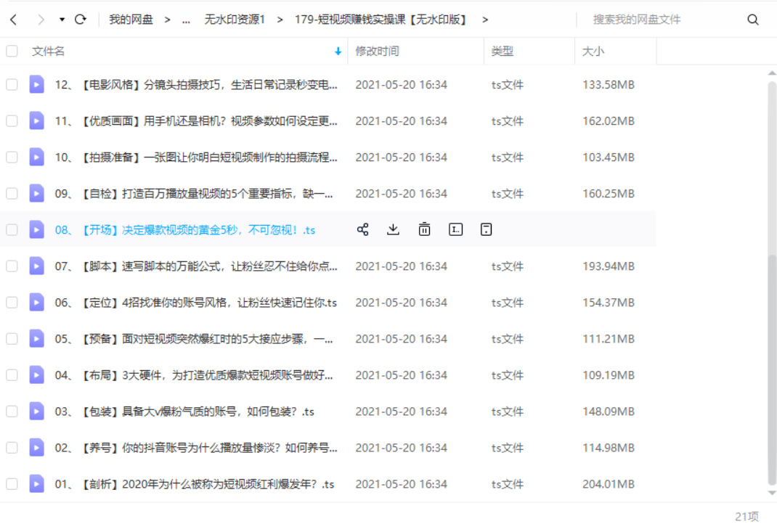The image size is (777, 532).
Task: Download file 08 开场 via download icon
Action: click(393, 229)
